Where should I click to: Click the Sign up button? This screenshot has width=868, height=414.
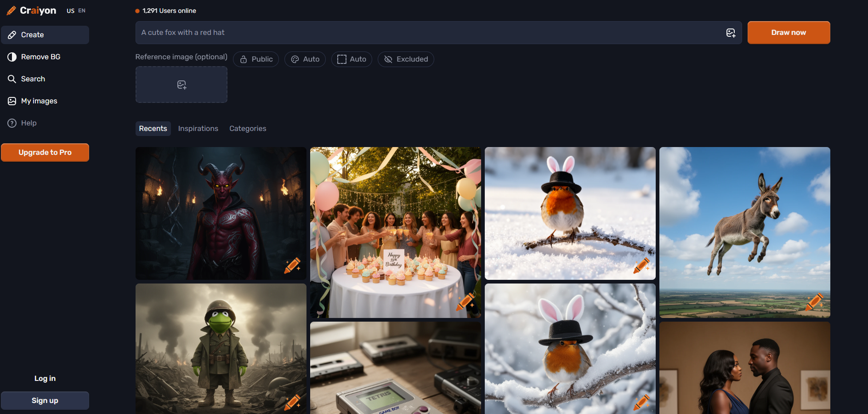click(x=45, y=401)
